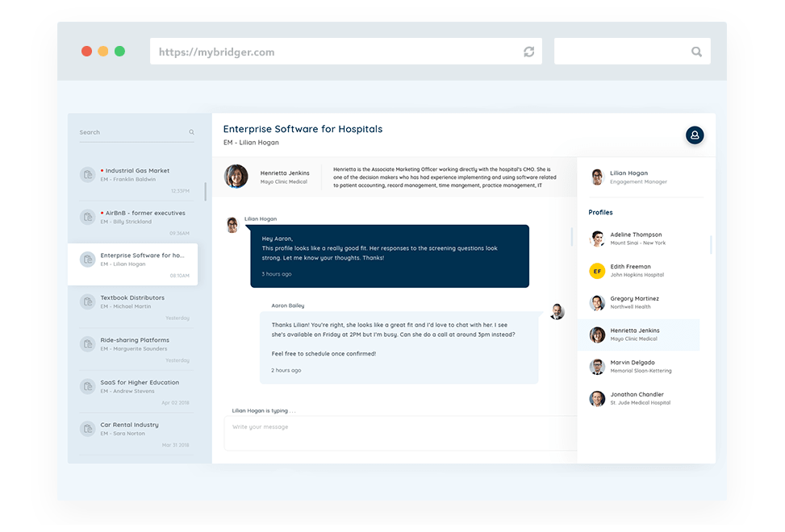Click the browser reload icon
Screen dimensions: 785x532
(528, 52)
